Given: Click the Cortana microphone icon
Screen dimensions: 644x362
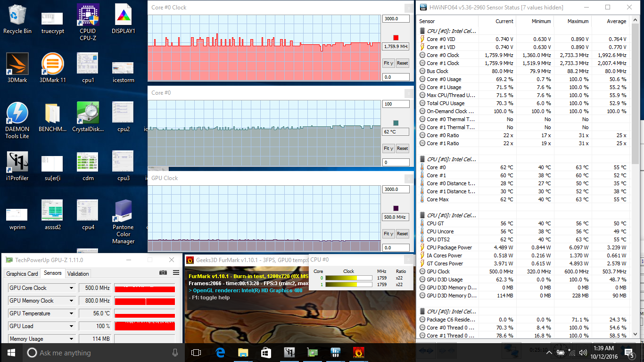Looking at the screenshot, I should tap(175, 353).
